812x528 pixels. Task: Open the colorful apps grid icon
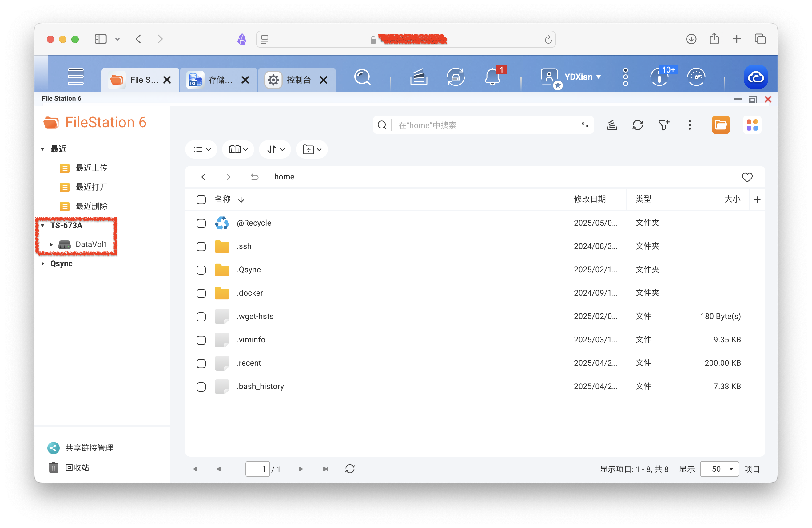tap(752, 125)
